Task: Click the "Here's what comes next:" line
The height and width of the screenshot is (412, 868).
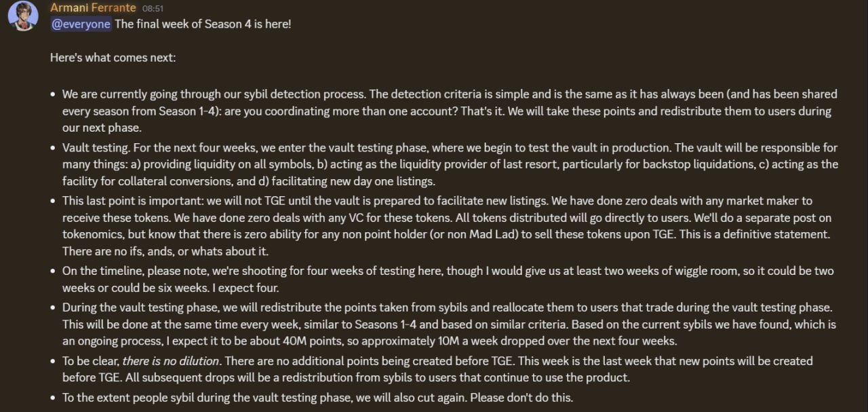Action: pos(113,57)
